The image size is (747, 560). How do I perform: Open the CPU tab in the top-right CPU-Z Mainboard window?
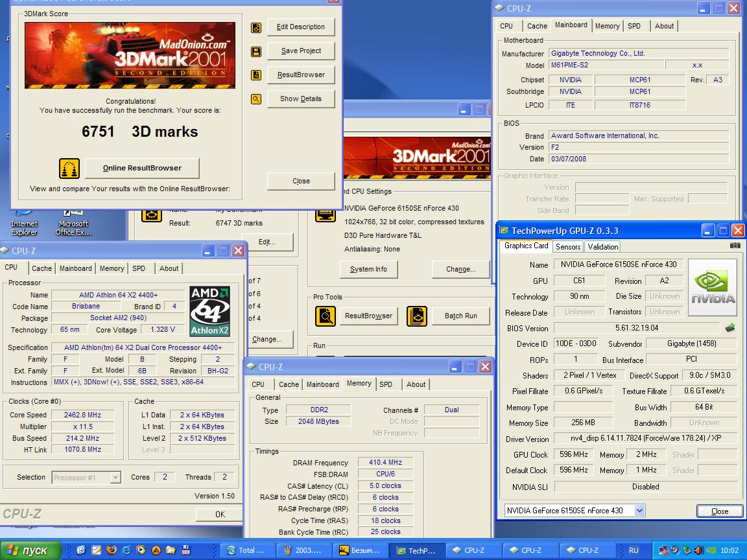[x=506, y=26]
